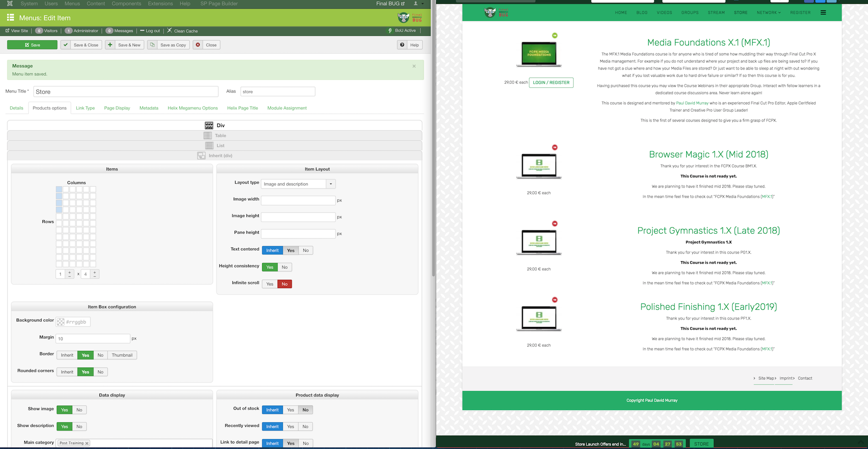Click the red badge above Project Gymnastics thumbnail
The image size is (868, 449).
point(555,224)
